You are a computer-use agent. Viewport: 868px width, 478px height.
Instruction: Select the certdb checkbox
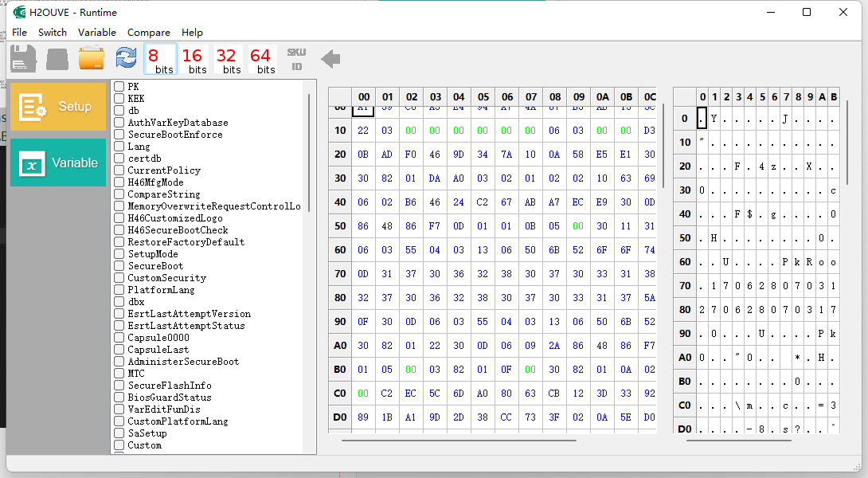[x=119, y=159]
